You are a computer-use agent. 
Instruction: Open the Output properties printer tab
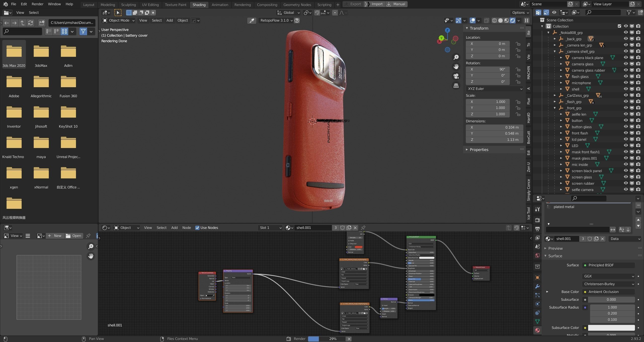(537, 229)
